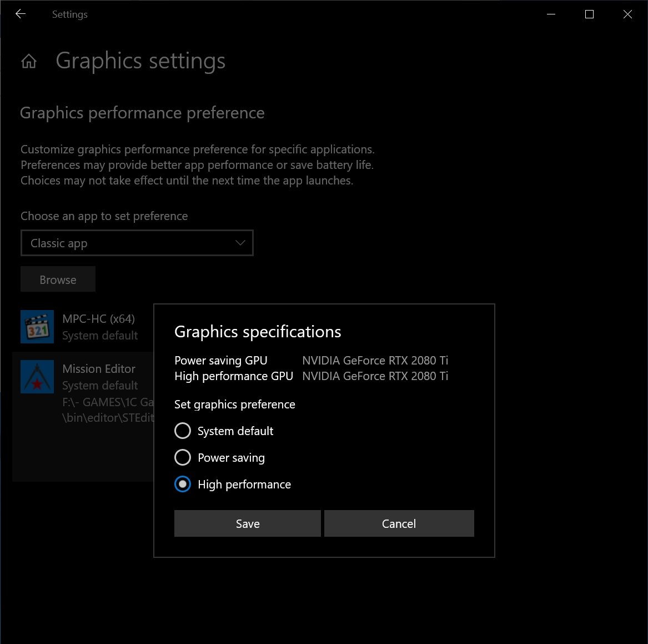Image resolution: width=648 pixels, height=644 pixels.
Task: Click the Mission Editor file path text
Action: click(x=108, y=410)
